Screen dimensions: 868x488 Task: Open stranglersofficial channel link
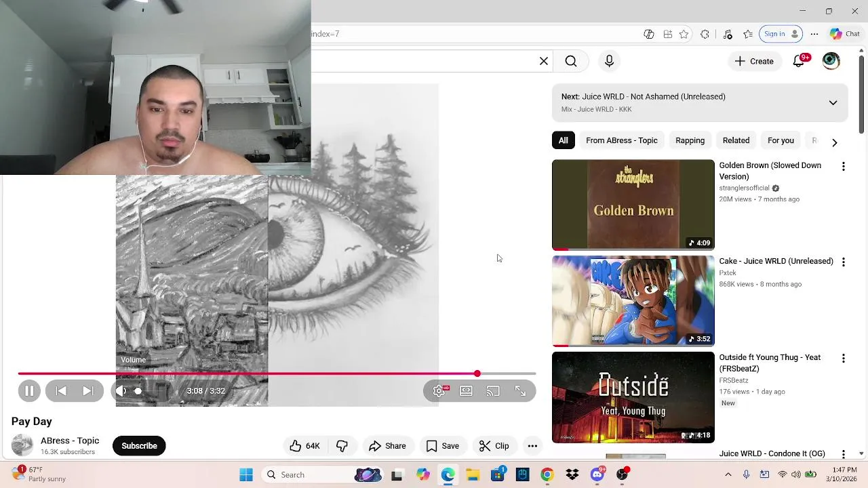744,188
